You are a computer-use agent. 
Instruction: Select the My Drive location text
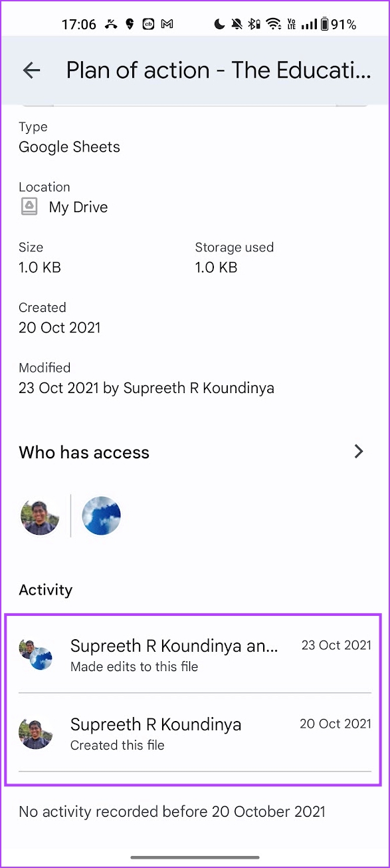[78, 207]
